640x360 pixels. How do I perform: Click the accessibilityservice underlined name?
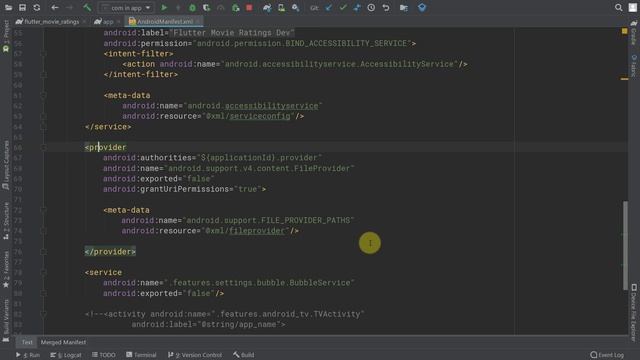271,106
